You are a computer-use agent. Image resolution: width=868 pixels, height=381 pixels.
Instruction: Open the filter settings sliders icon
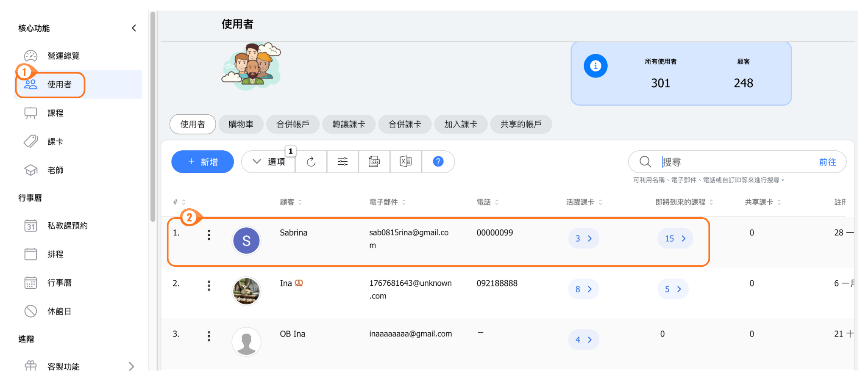342,162
